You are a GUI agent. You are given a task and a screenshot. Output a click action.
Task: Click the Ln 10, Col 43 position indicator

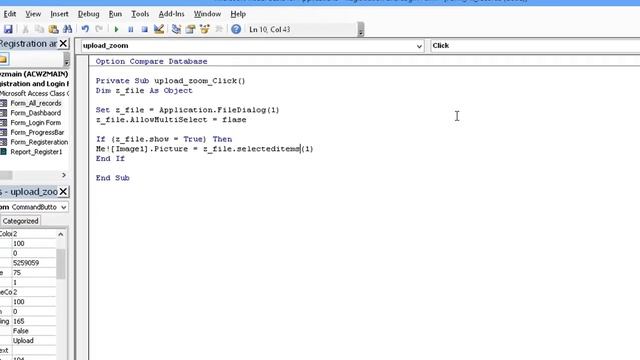coord(269,29)
